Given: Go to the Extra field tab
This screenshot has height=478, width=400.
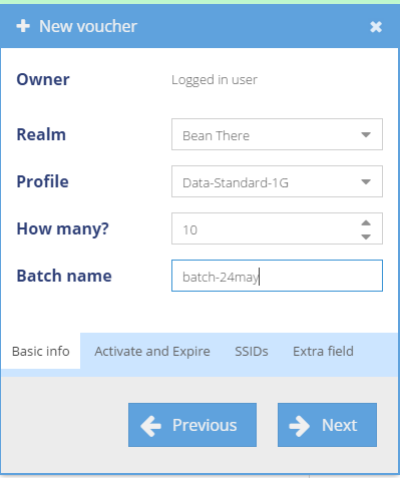Looking at the screenshot, I should pyautogui.click(x=323, y=351).
